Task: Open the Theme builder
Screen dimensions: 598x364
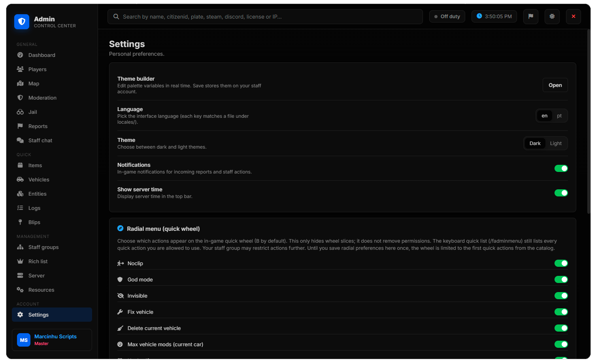Action: point(555,85)
